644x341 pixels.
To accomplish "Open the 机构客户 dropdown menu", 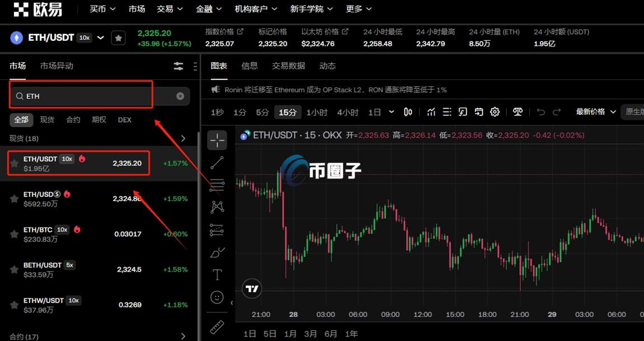I will pos(256,8).
